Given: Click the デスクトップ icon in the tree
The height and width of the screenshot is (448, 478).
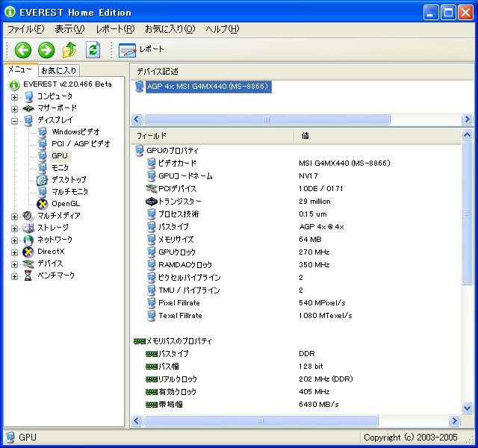Looking at the screenshot, I should tap(42, 180).
